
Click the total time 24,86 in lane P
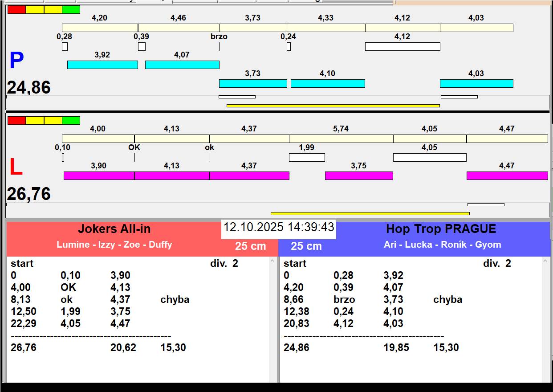pos(28,87)
